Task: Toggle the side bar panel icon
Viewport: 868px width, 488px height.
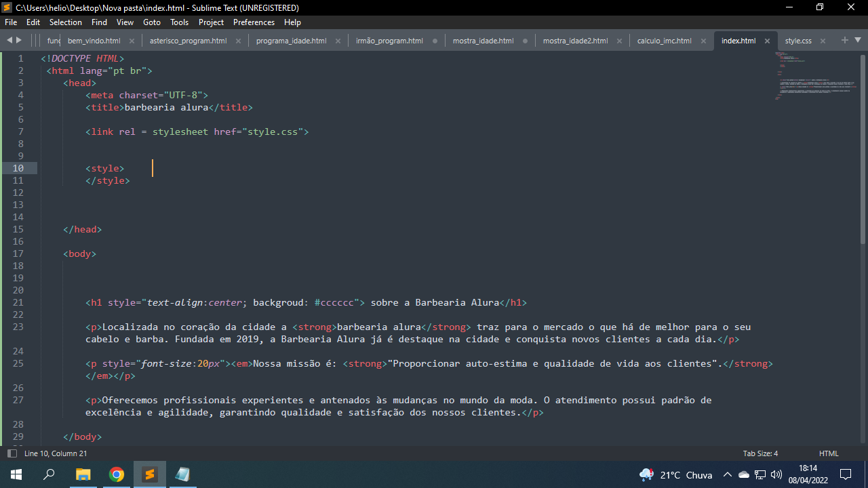Action: pyautogui.click(x=12, y=453)
